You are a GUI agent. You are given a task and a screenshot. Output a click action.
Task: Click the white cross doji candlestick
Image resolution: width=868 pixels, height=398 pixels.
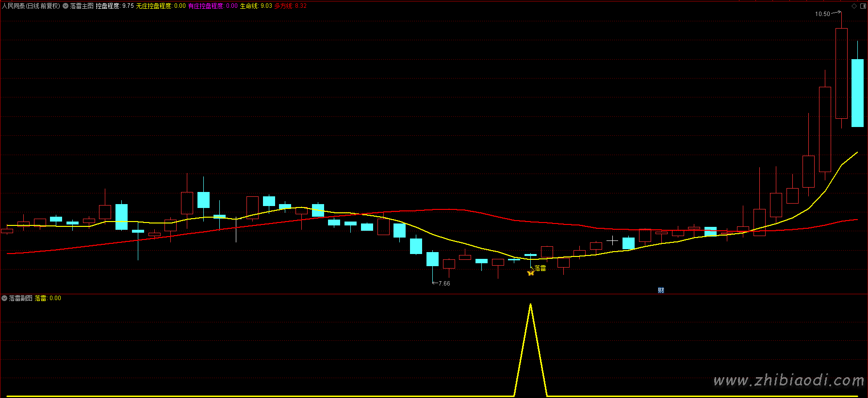(612, 240)
